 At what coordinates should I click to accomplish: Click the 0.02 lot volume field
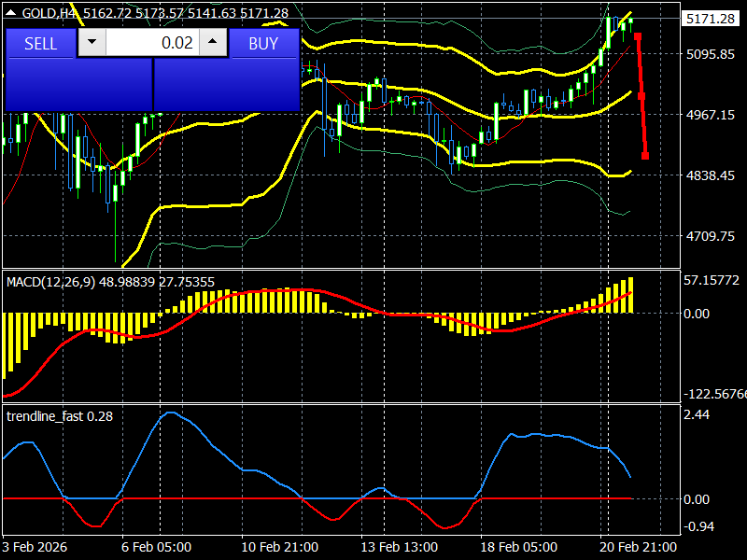[152, 42]
